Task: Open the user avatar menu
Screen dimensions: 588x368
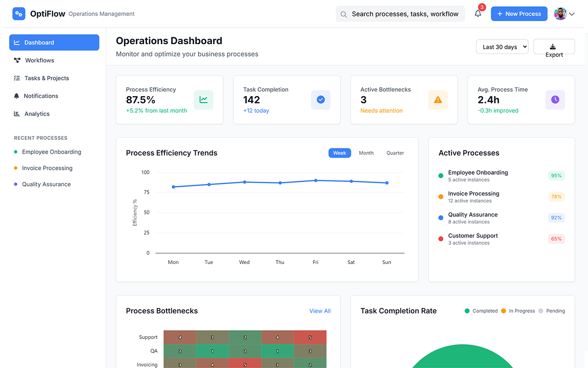Action: pyautogui.click(x=560, y=14)
